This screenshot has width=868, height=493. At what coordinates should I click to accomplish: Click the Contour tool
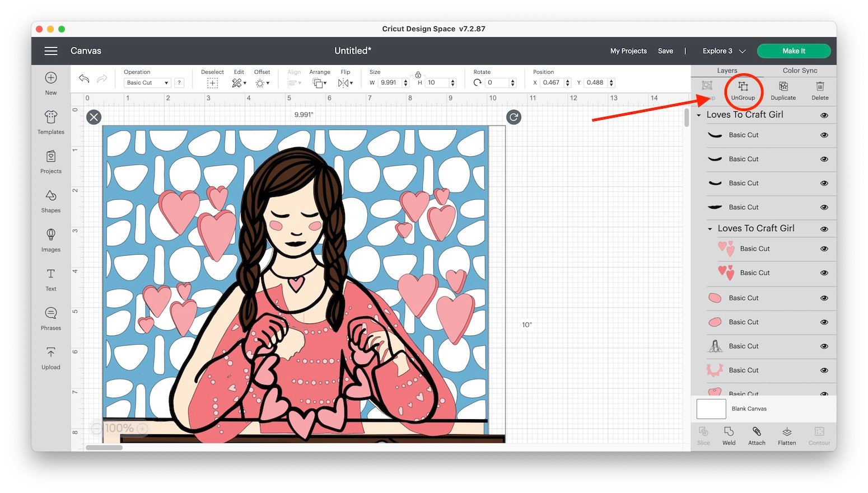(x=819, y=435)
